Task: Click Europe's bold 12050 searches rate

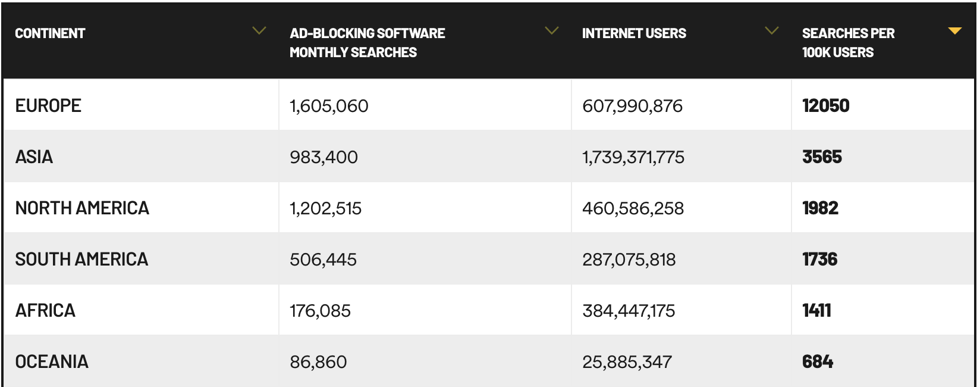Action: tap(827, 105)
